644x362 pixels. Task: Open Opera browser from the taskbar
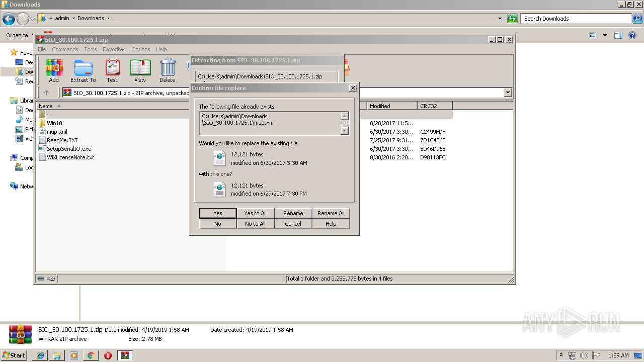(x=108, y=355)
